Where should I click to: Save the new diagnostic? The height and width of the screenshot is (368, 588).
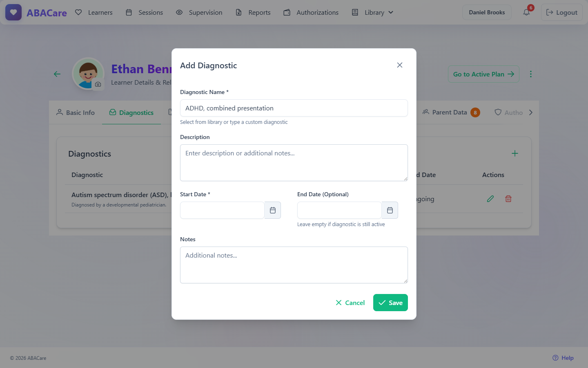pyautogui.click(x=390, y=303)
